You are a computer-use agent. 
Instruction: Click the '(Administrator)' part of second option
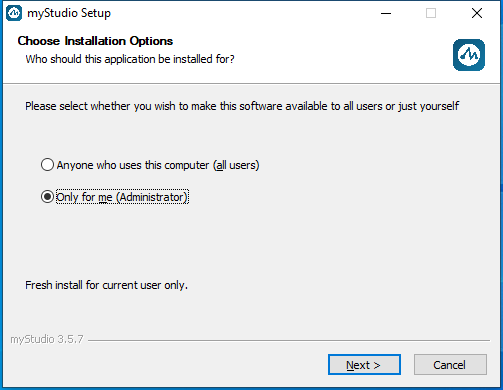pos(152,197)
